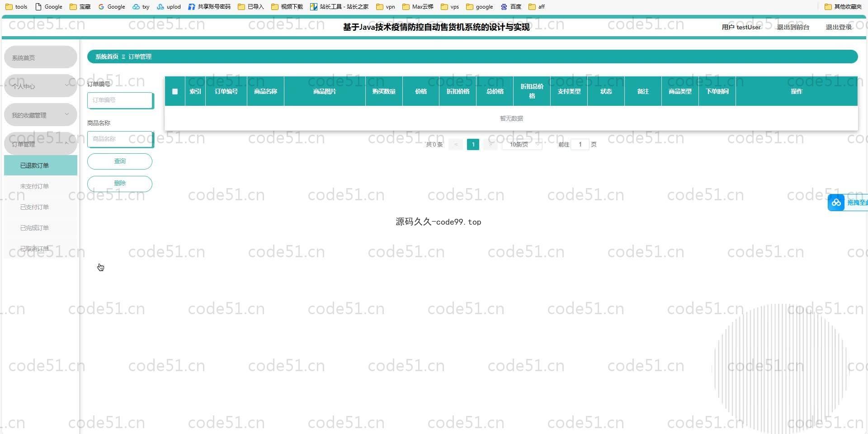Screen dimensions: 868x434
Task: Open the 视频下载 bookmark folder
Action: (x=287, y=6)
